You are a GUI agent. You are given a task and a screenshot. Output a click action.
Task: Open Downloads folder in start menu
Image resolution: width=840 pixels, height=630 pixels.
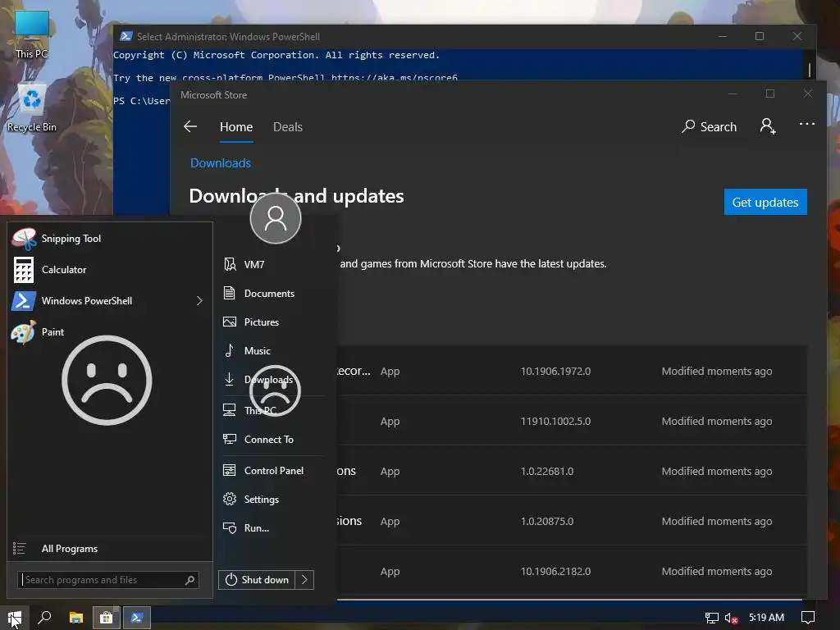click(274, 379)
